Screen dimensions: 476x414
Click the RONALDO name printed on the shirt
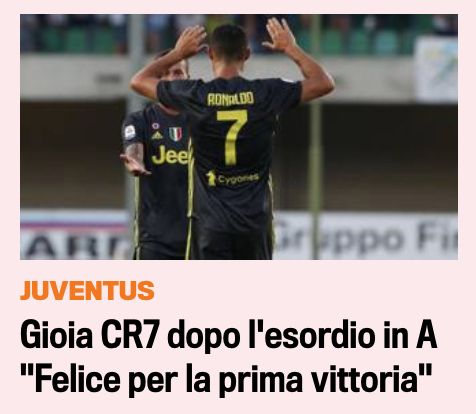click(231, 99)
